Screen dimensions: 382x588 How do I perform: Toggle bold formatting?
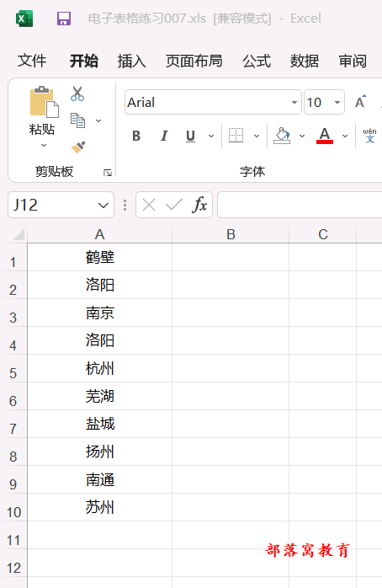tap(136, 136)
